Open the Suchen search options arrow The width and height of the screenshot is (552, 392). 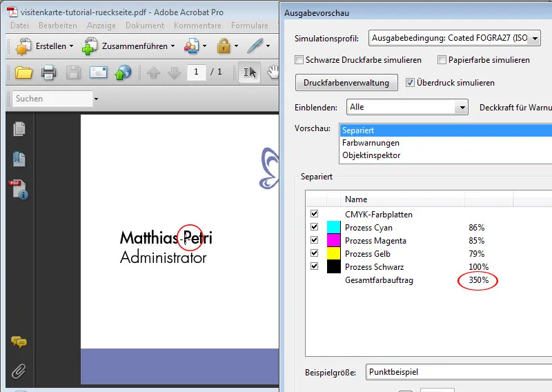(96, 99)
